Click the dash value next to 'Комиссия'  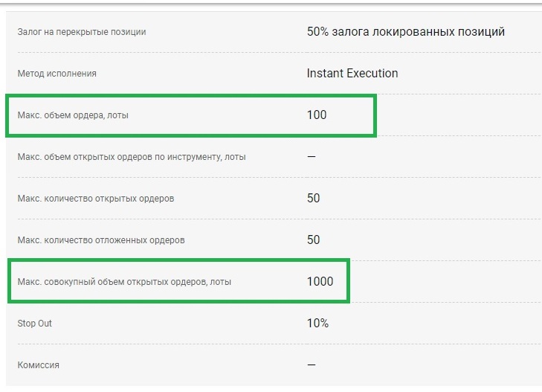[x=312, y=365]
